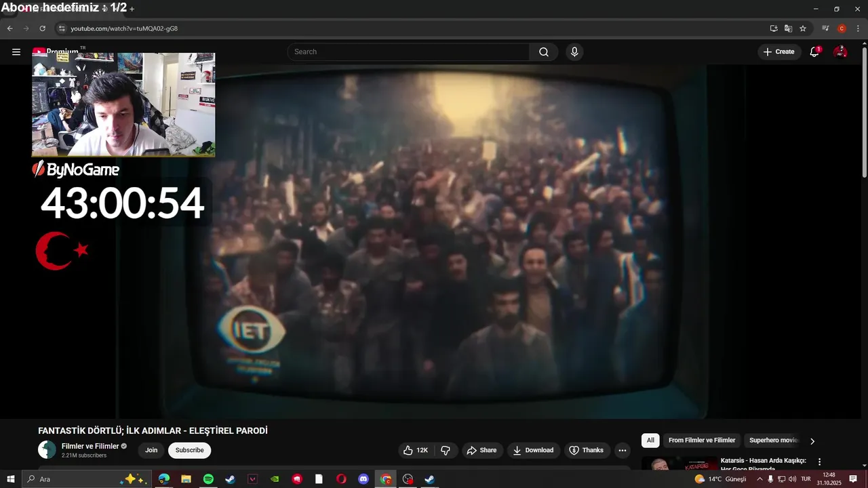Click the 2.21M subscribers text
Screen dimensions: 868x488
tap(84, 455)
